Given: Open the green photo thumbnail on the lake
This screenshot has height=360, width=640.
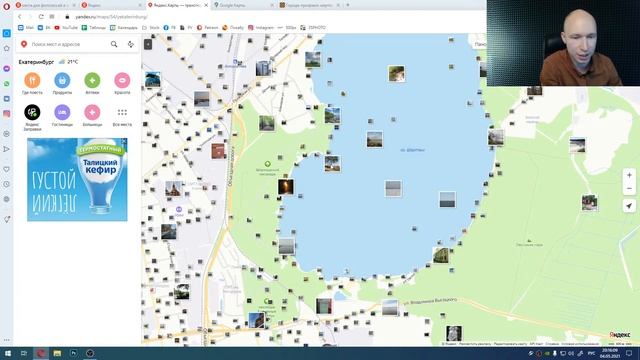Looking at the screenshot, I should (396, 74).
